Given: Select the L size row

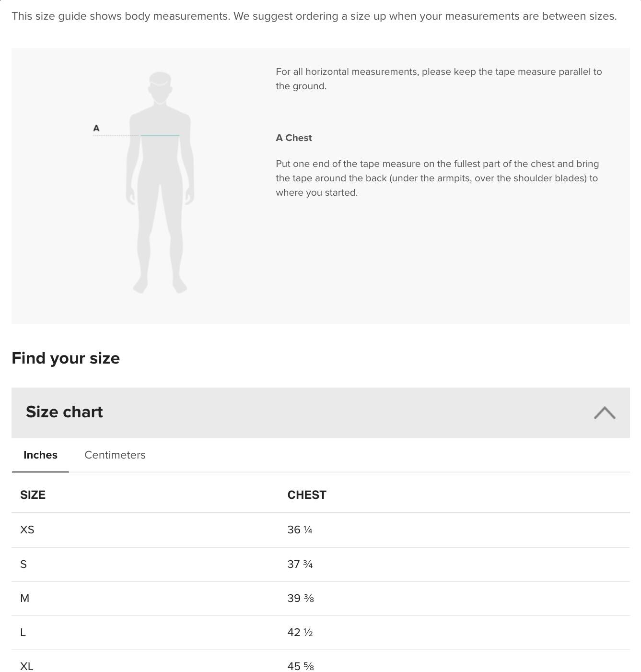Looking at the screenshot, I should pos(321,633).
